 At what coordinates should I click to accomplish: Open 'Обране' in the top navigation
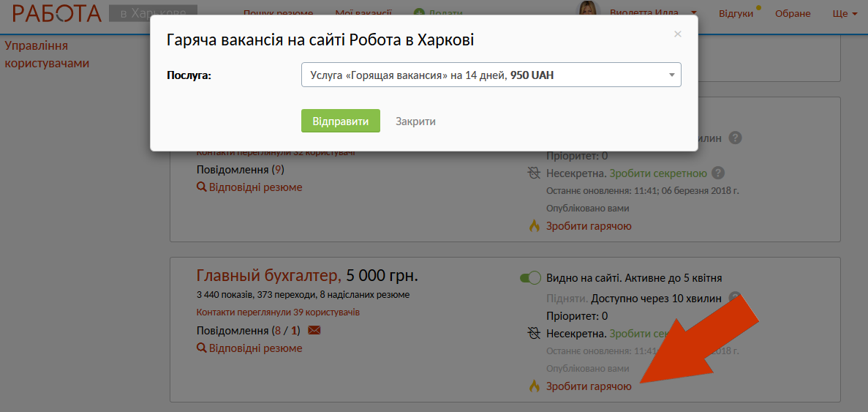click(793, 14)
